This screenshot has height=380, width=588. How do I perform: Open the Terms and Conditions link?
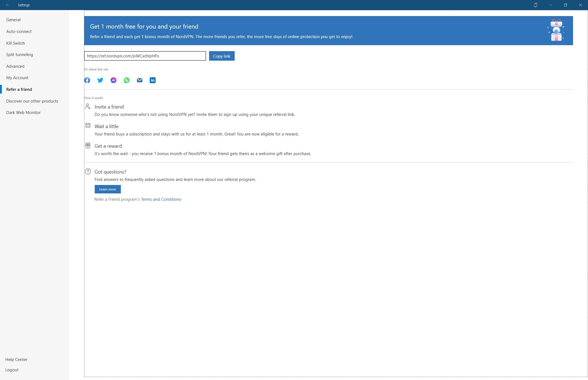point(161,199)
